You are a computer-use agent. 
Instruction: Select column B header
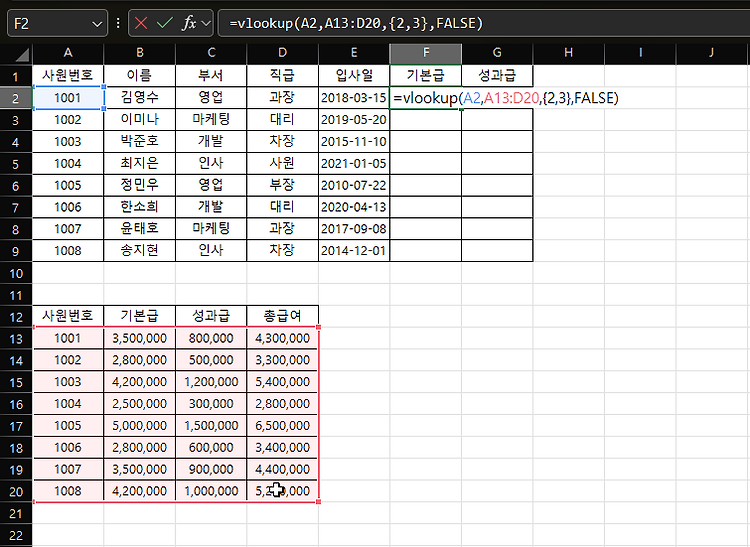(140, 53)
